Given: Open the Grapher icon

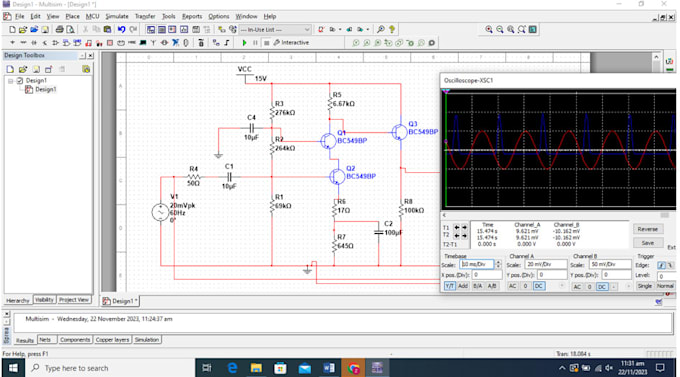Looking at the screenshot, I should pyautogui.click(x=184, y=30).
